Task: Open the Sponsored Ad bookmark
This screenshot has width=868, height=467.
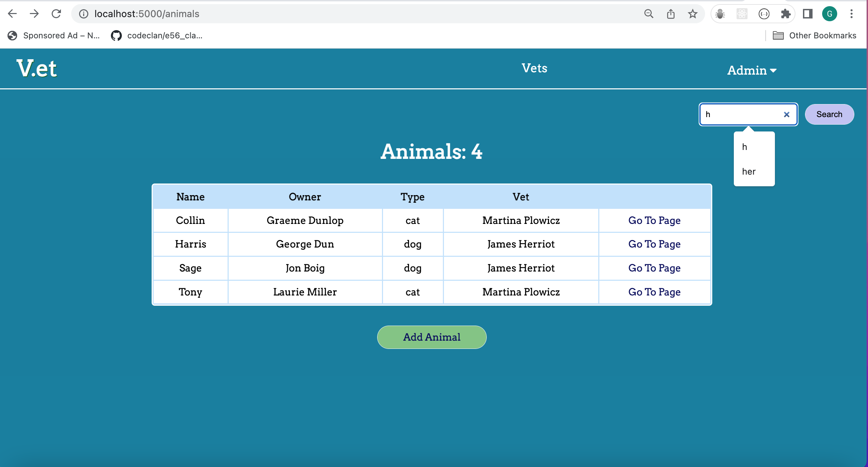Action: (x=54, y=35)
